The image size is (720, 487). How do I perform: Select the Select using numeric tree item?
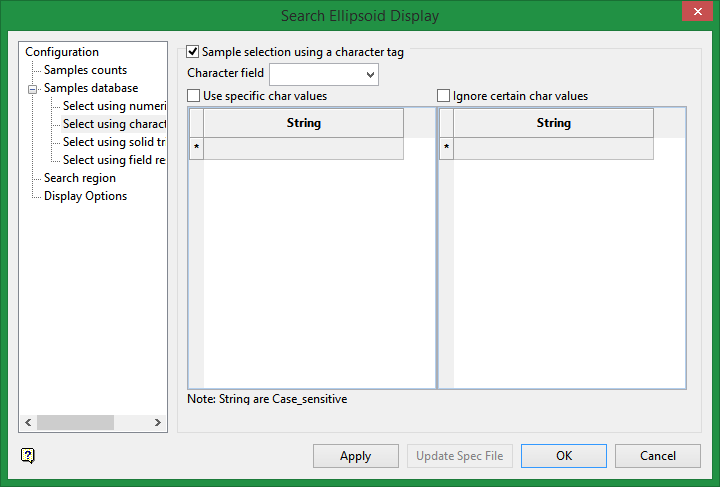(x=114, y=106)
